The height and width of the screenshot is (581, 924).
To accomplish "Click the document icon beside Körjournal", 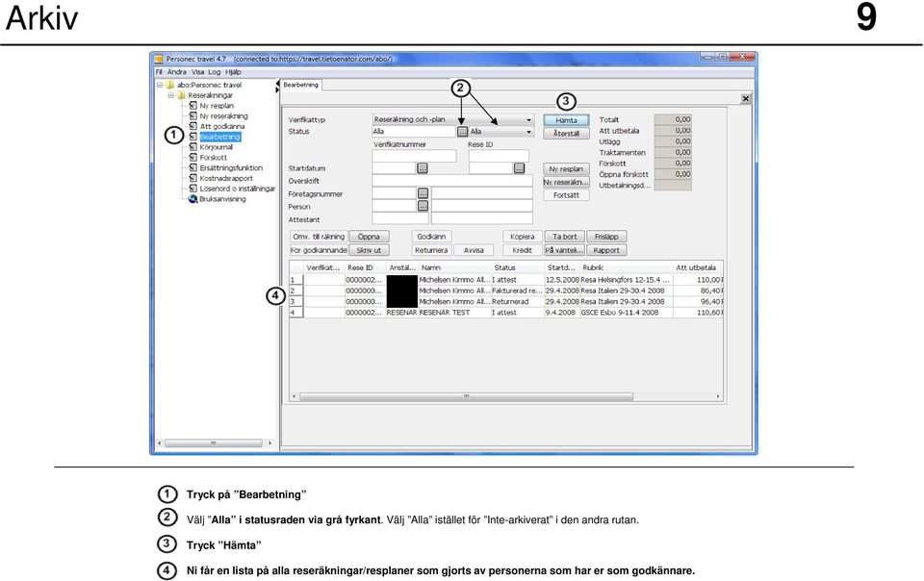I will point(192,147).
